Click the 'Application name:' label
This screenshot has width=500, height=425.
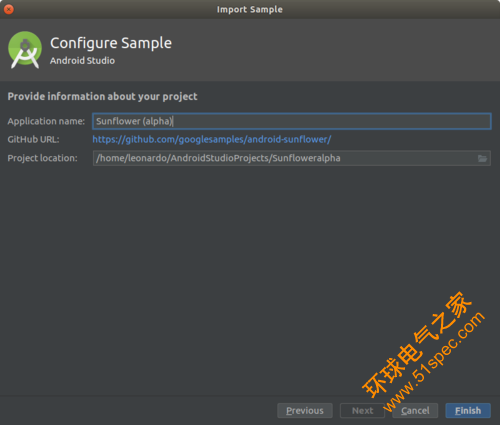[x=46, y=121]
